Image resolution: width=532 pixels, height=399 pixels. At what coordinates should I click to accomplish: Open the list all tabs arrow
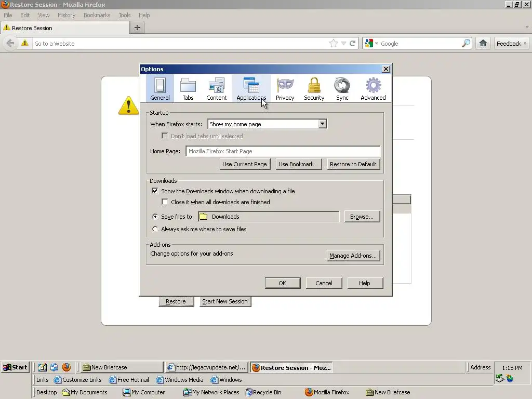[527, 27]
